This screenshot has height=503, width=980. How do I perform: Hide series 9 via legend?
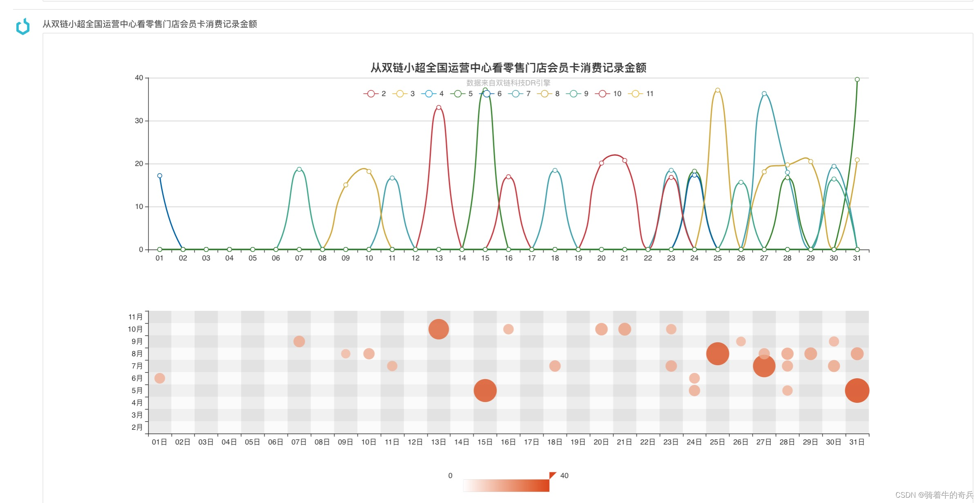(x=574, y=94)
